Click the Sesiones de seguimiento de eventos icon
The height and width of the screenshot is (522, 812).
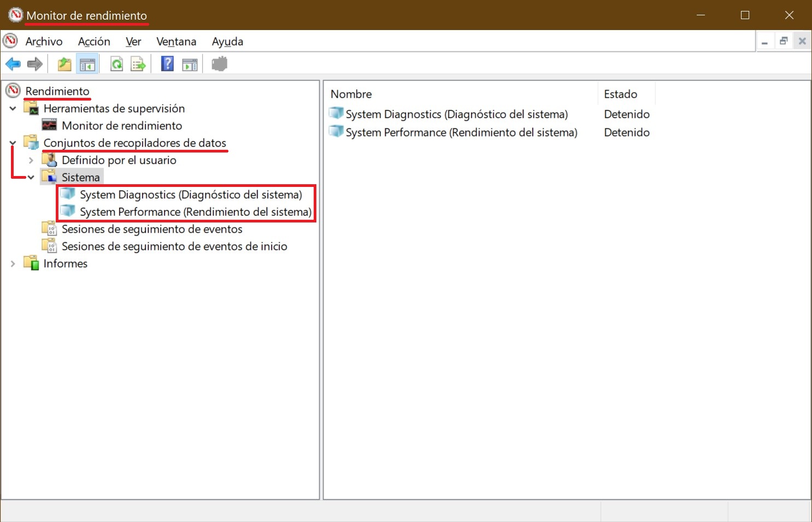click(49, 228)
